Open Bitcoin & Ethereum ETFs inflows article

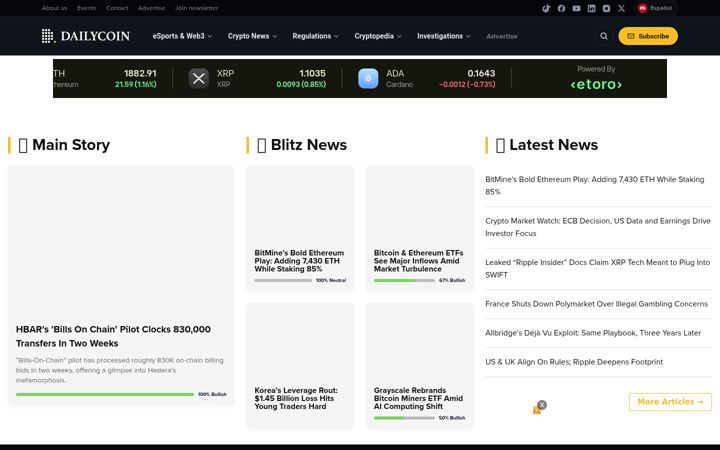[419, 261]
